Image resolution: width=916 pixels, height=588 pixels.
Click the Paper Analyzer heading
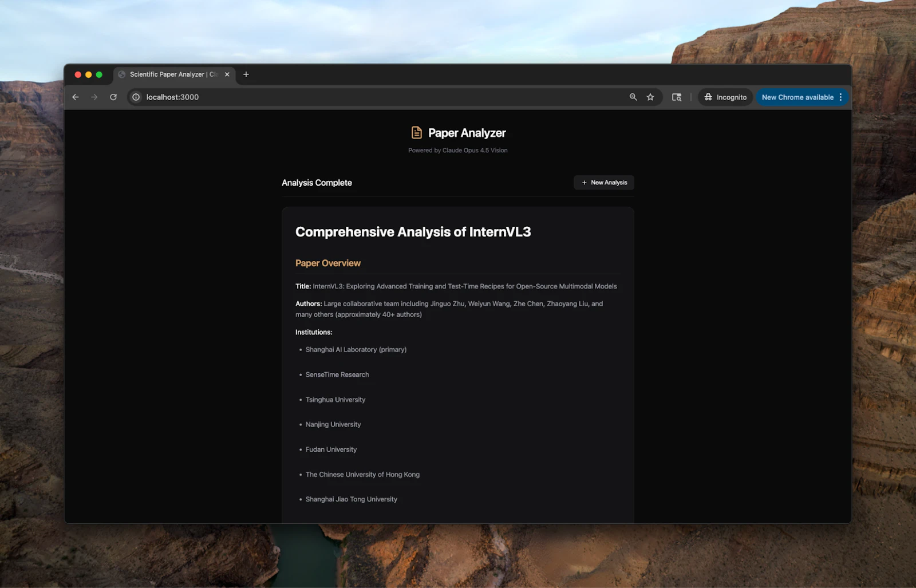tap(467, 133)
